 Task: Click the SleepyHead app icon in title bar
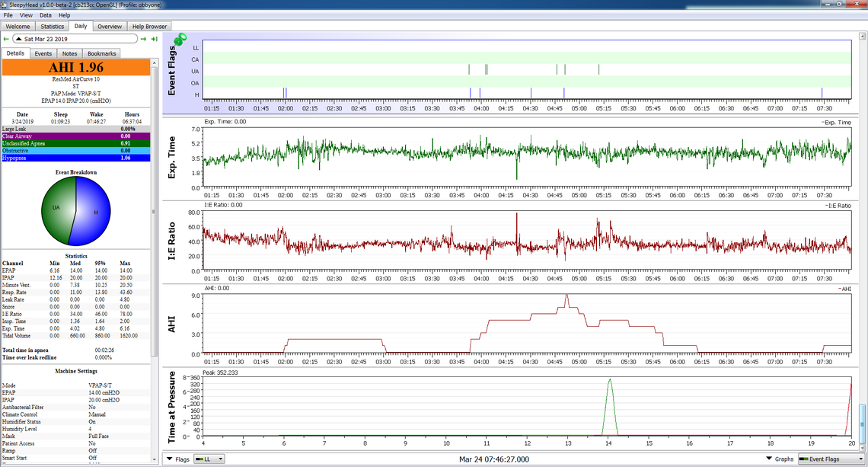[5, 4]
